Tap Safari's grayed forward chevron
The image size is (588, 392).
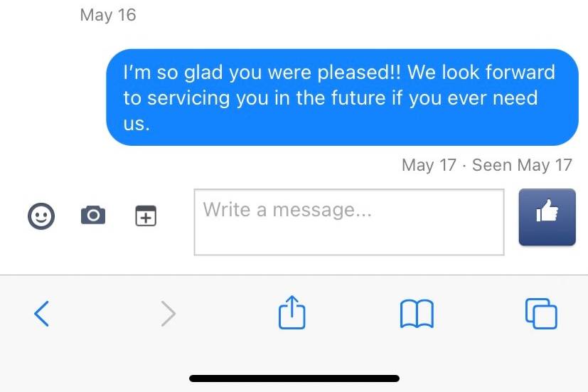[x=169, y=314]
